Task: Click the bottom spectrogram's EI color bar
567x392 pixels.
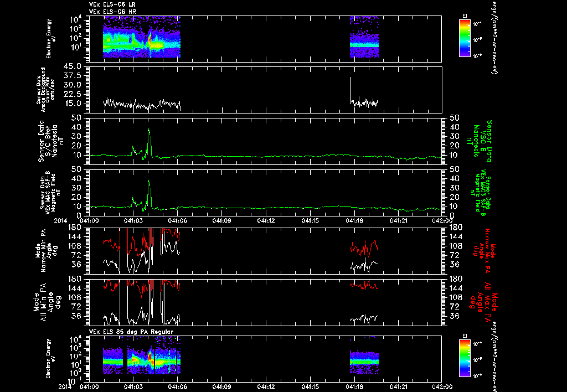Action: coord(465,358)
